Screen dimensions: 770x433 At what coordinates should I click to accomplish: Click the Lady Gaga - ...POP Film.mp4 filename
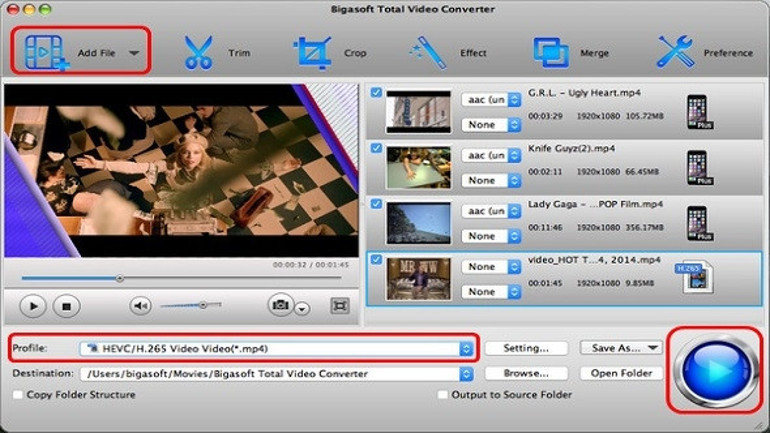[595, 204]
